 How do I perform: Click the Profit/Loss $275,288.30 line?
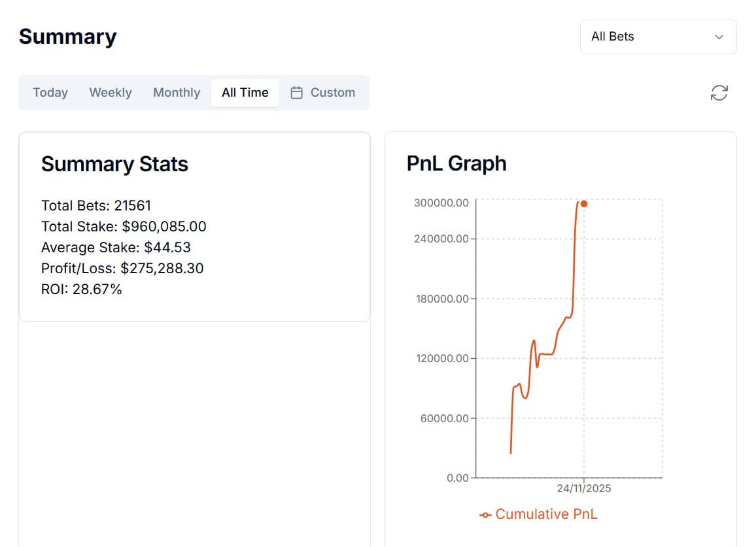pyautogui.click(x=122, y=269)
